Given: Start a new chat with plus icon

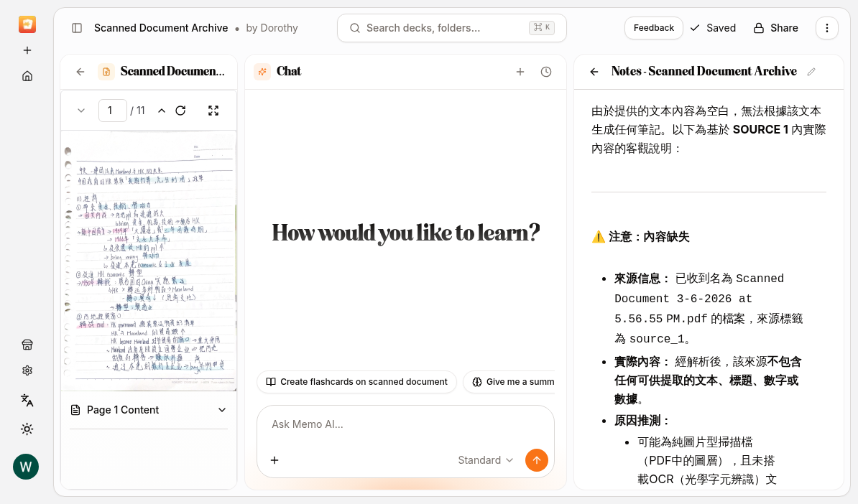Looking at the screenshot, I should [x=520, y=72].
